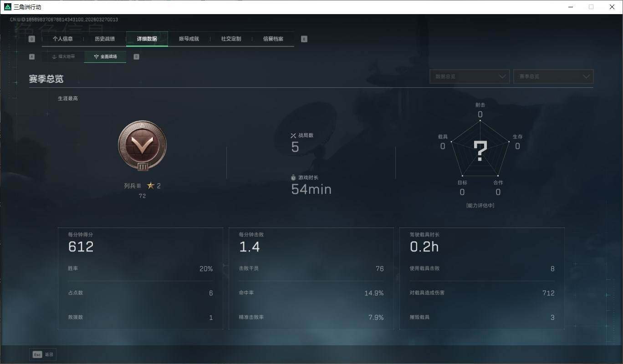Click the 列兵III rank name text

click(133, 186)
